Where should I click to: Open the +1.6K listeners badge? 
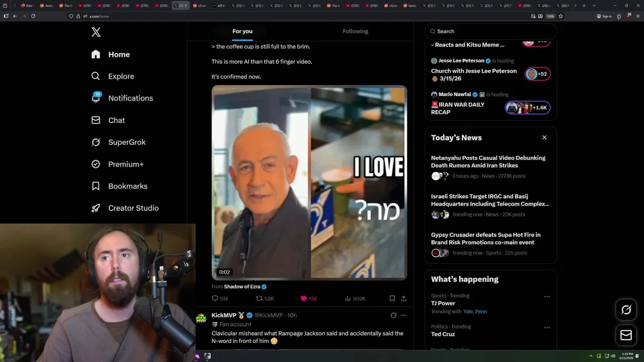[x=527, y=108]
